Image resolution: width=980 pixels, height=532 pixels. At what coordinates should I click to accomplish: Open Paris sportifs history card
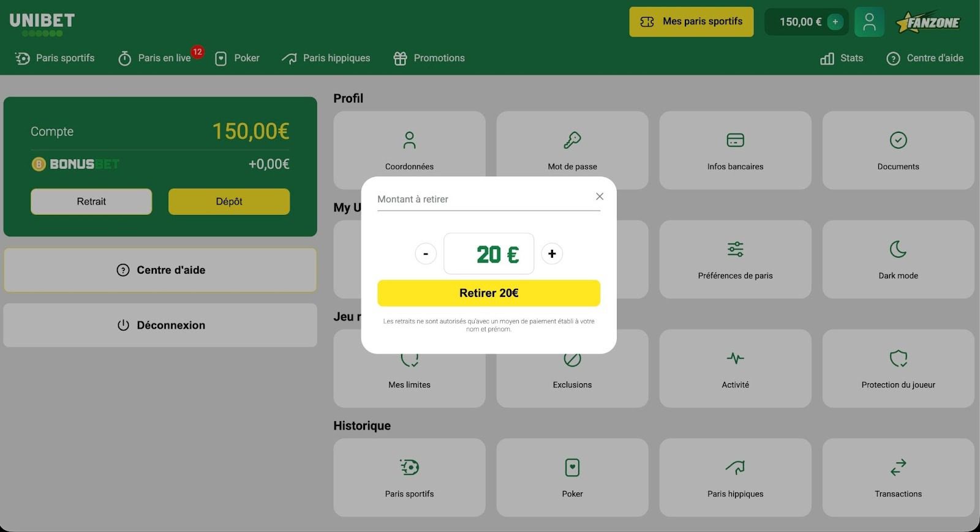(x=409, y=477)
